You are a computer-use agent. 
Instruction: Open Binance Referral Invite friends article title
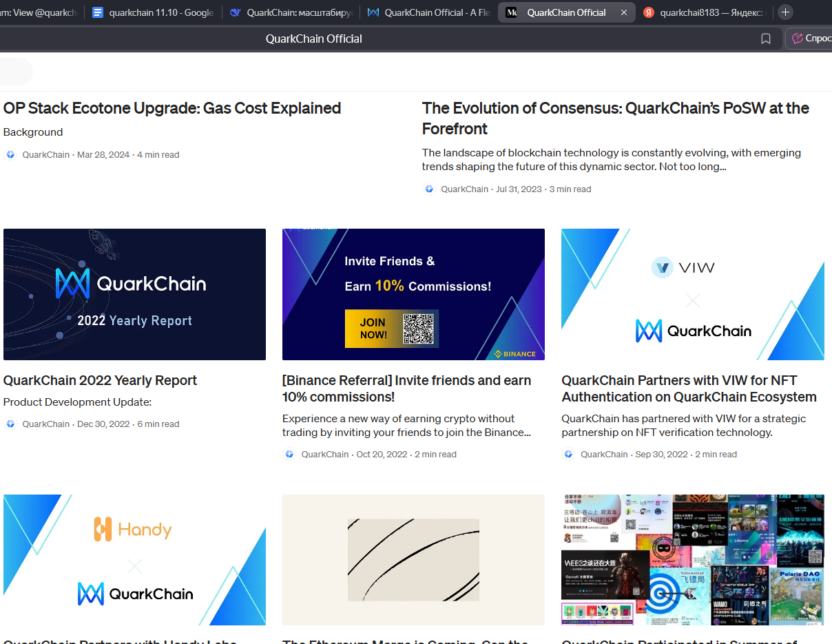(406, 388)
